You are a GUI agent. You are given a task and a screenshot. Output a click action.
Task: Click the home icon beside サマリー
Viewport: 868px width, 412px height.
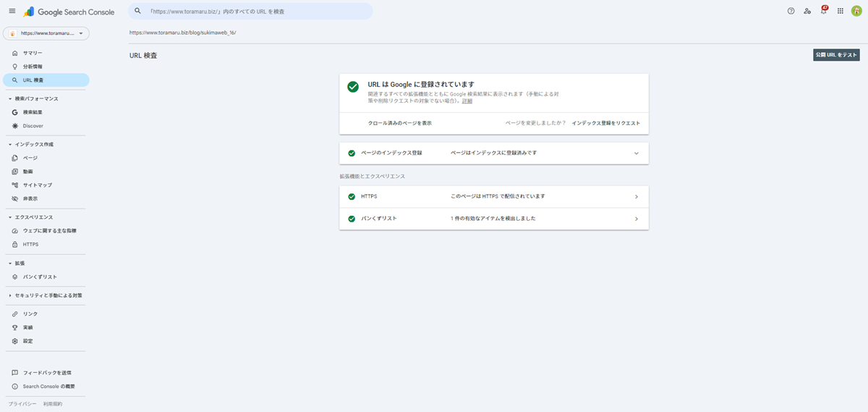pos(14,53)
